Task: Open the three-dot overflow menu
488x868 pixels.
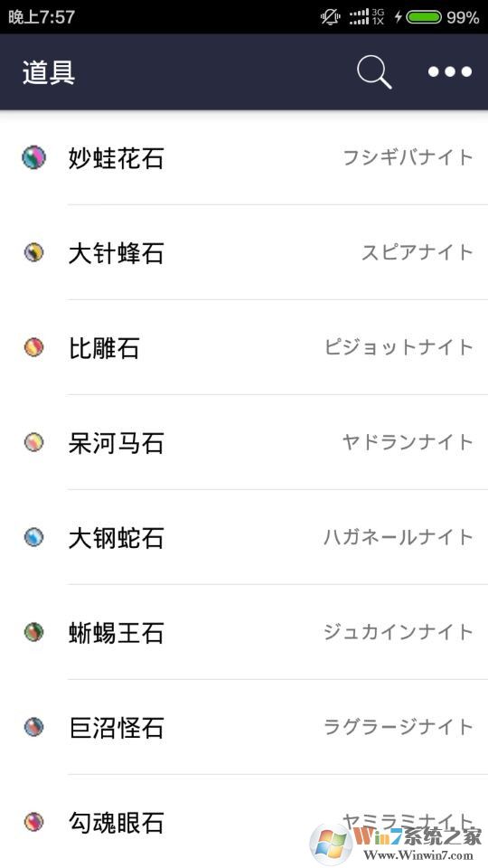Action: (450, 72)
